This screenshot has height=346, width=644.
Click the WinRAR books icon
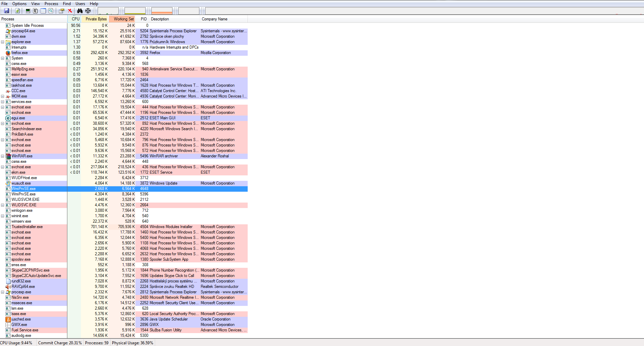tap(8, 156)
